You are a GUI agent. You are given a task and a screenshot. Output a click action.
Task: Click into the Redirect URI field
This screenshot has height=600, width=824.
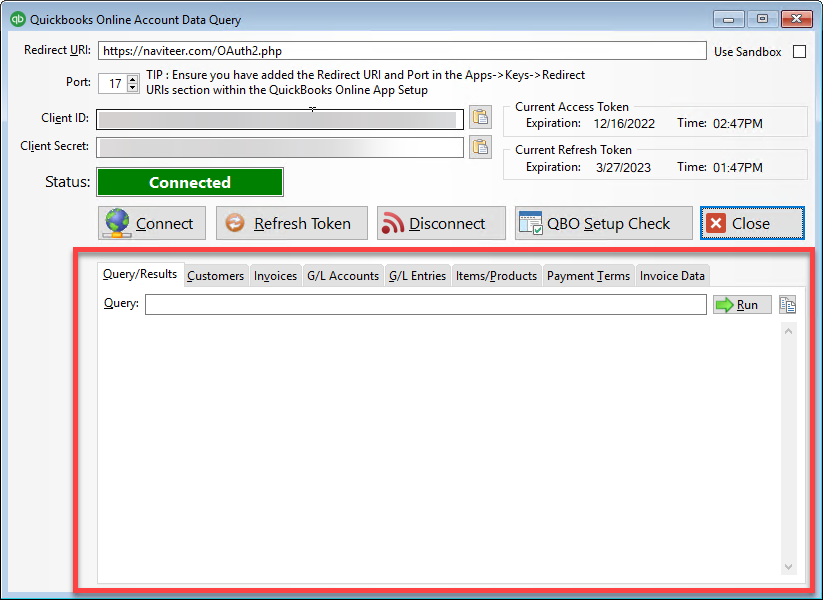coord(401,51)
